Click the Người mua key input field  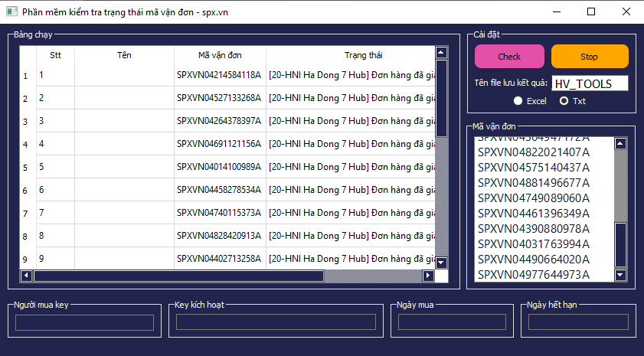tap(84, 322)
